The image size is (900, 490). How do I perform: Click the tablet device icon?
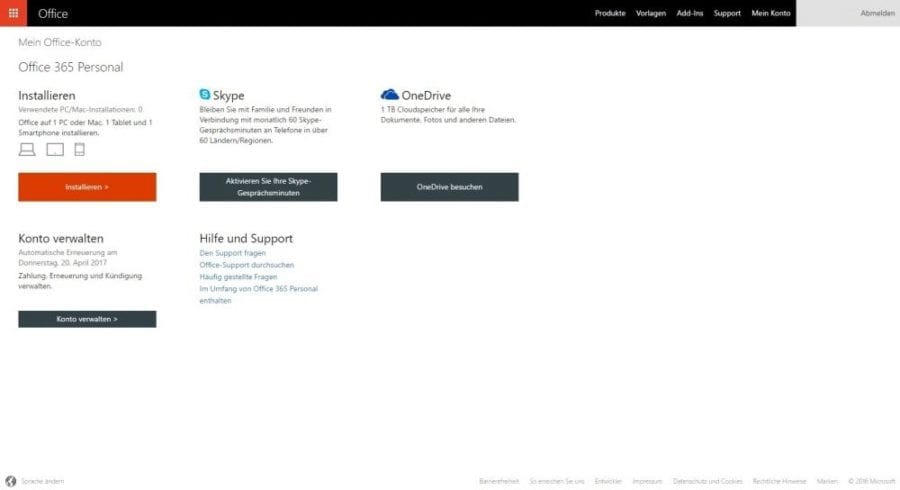tap(55, 149)
